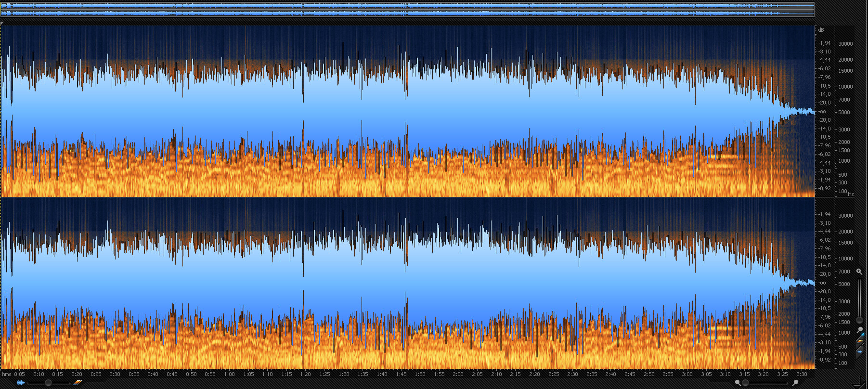Click the horizontal zoom slider knob
This screenshot has width=868, height=389.
(x=745, y=383)
